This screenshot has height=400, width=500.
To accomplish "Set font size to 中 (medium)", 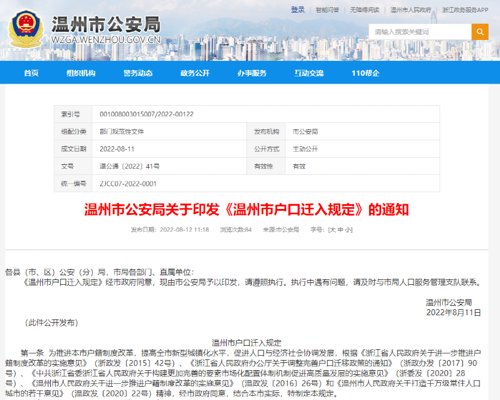I will (x=340, y=230).
